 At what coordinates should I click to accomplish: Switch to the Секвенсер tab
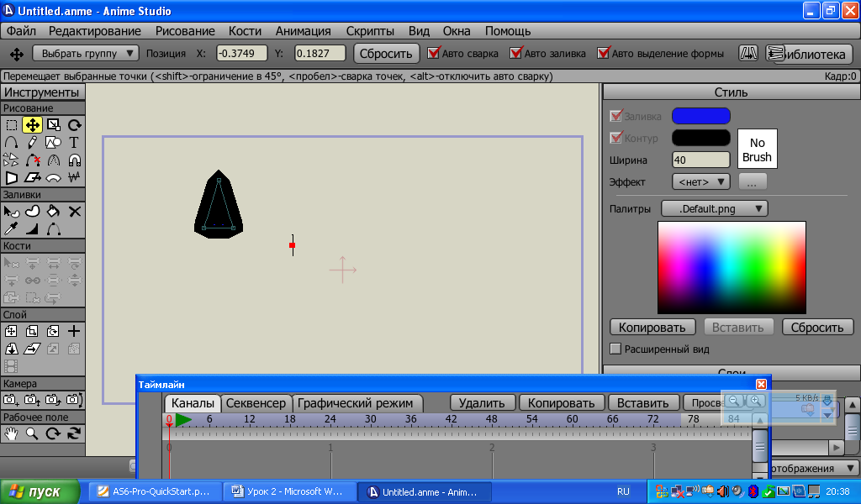(256, 403)
